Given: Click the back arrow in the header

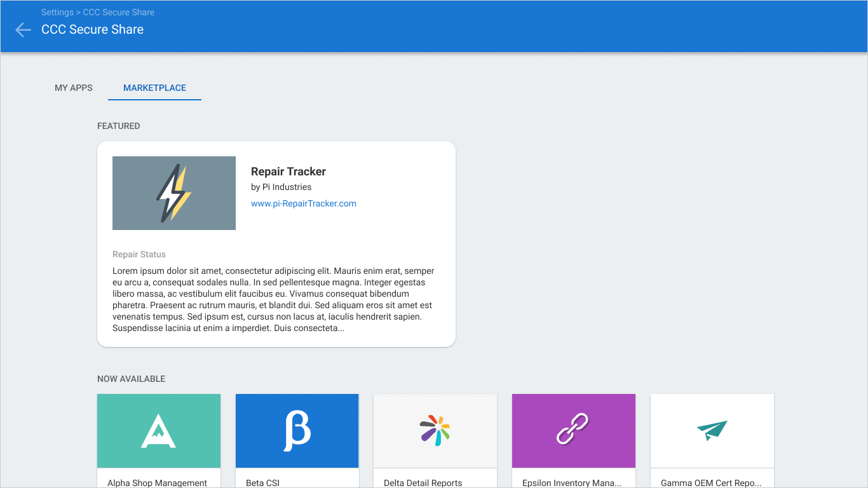Looking at the screenshot, I should point(23,30).
